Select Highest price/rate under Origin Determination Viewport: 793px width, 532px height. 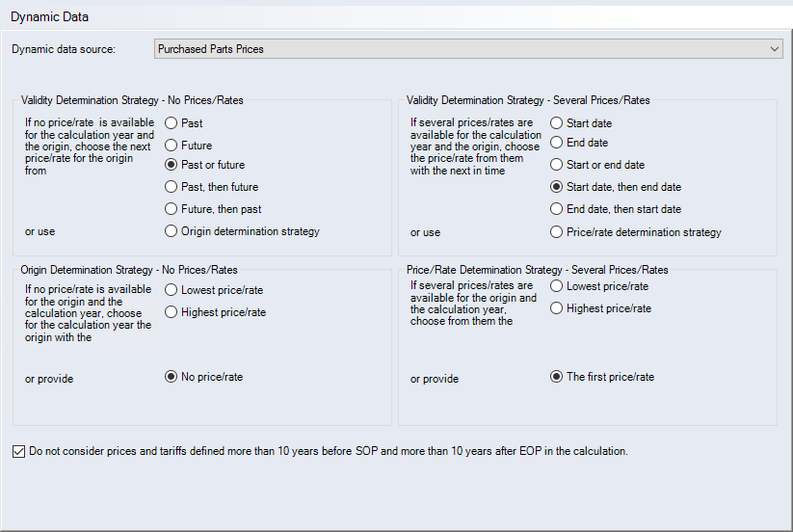tap(172, 312)
